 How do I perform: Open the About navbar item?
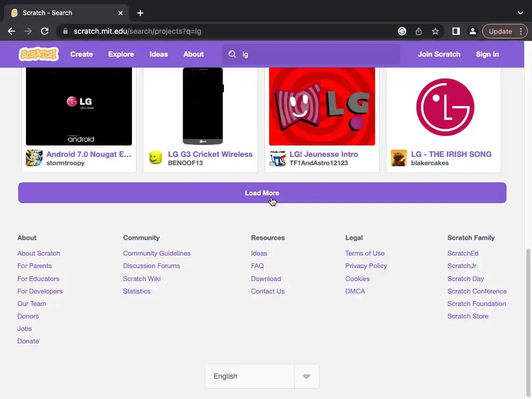[193, 54]
